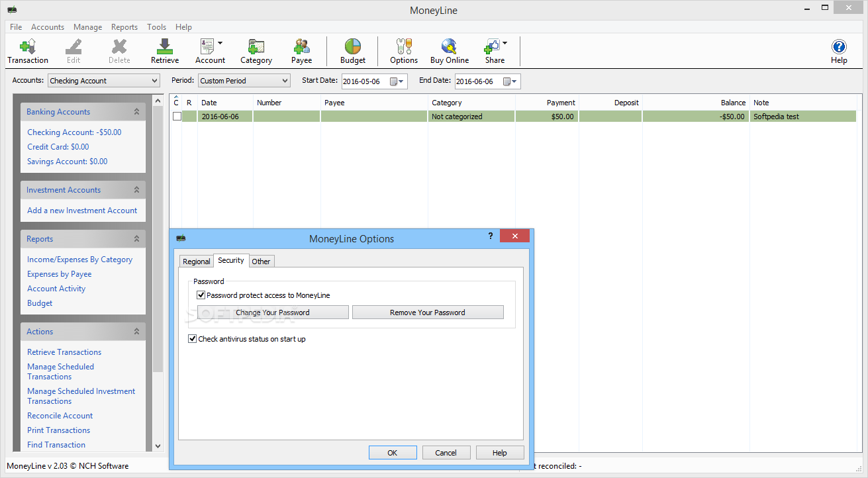Collapse the Reports sidebar panel
Viewport: 868px width, 478px height.
[136, 239]
